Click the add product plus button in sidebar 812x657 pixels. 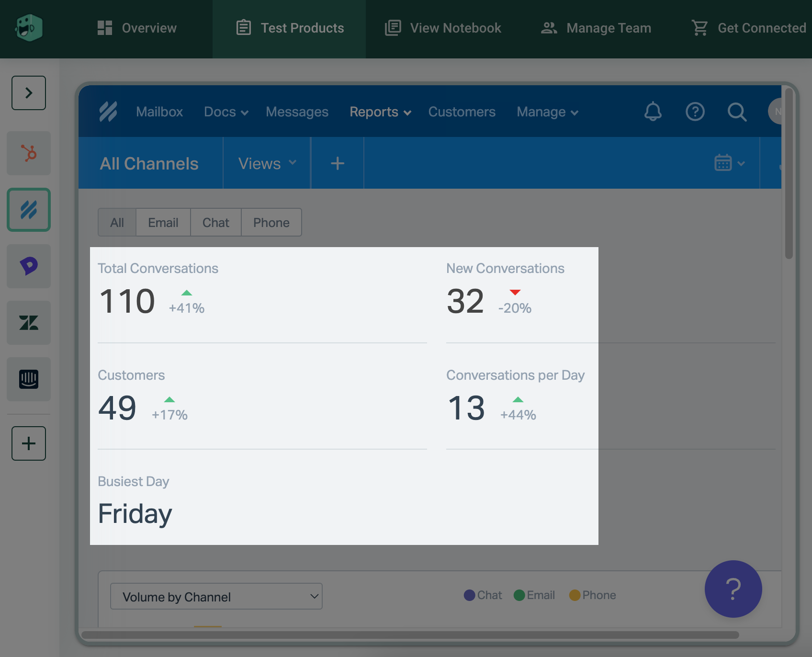click(x=29, y=443)
